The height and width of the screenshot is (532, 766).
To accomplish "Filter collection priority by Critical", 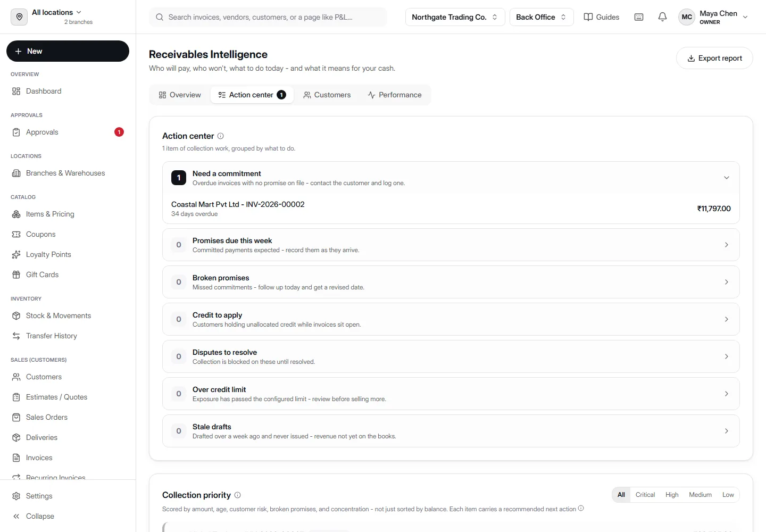I will (645, 495).
